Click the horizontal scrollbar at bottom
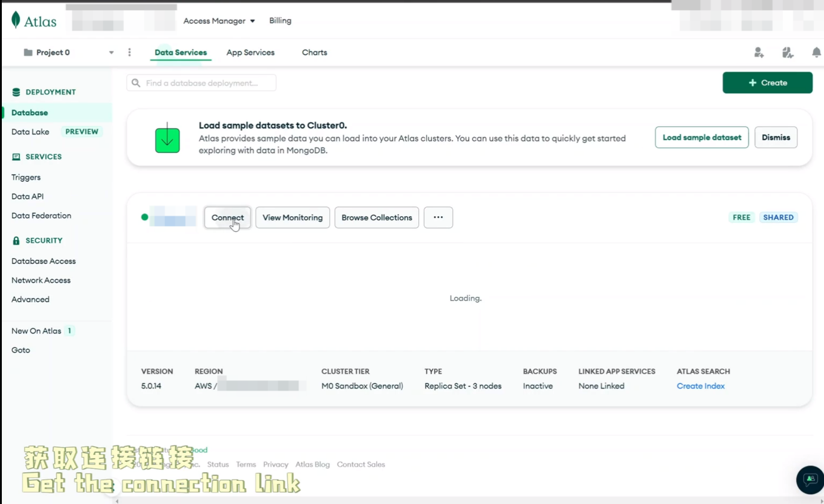 click(470, 501)
